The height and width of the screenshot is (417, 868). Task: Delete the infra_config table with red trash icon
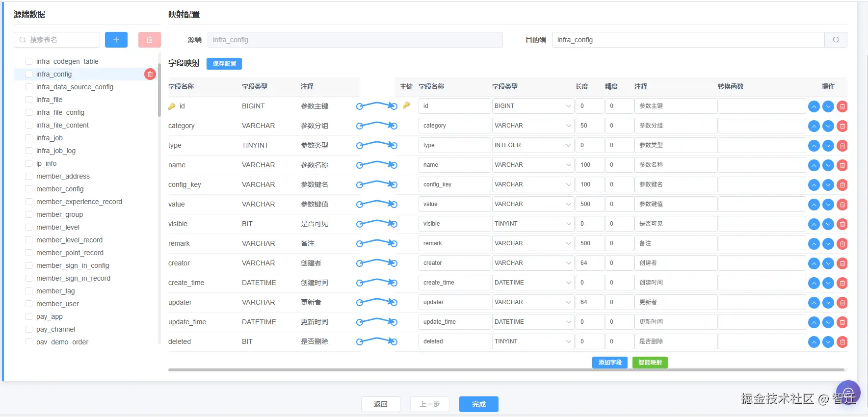point(150,74)
